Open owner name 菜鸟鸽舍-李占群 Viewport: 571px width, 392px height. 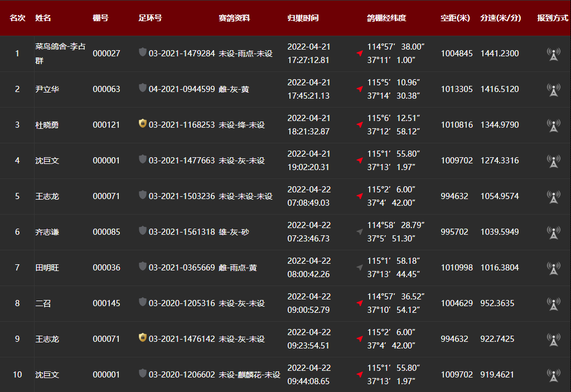pos(60,54)
